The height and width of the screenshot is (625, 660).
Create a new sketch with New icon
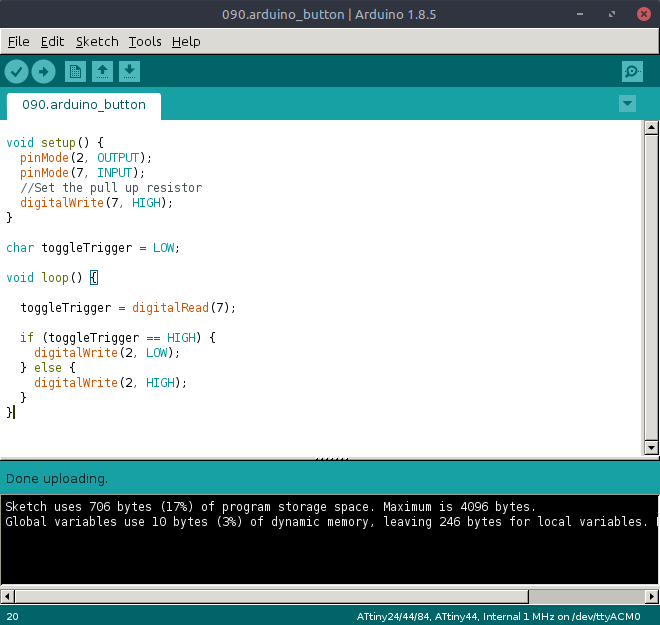coord(76,72)
